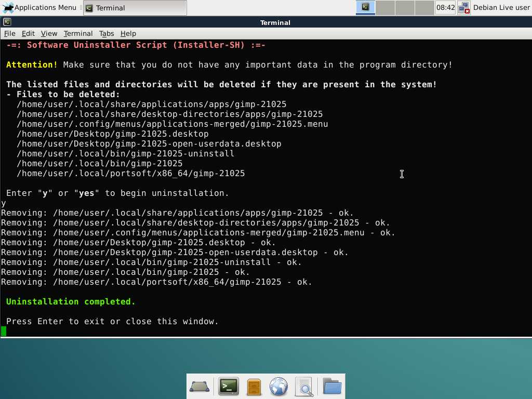The width and height of the screenshot is (532, 399).
Task: Click "Removing: /home/user/.local/bin/gimp-21025 - ok." line
Action: 125,272
